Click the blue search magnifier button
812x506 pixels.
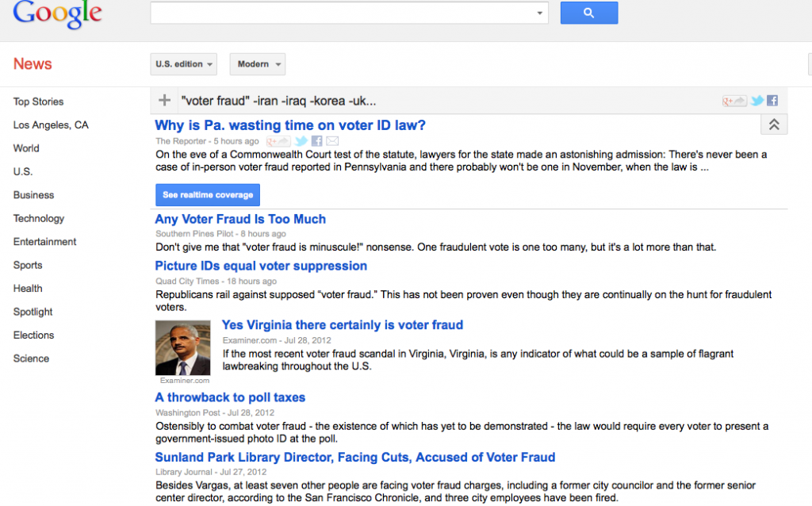(x=589, y=13)
